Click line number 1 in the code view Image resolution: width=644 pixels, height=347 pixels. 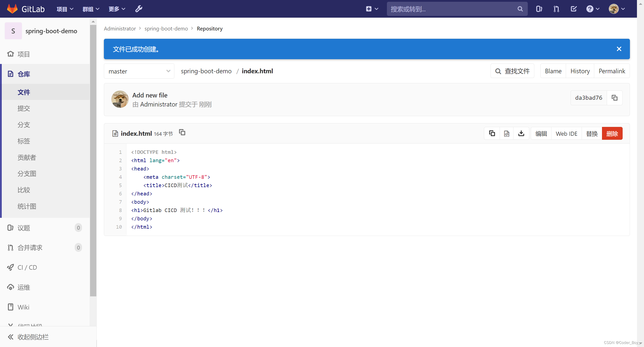[120, 152]
